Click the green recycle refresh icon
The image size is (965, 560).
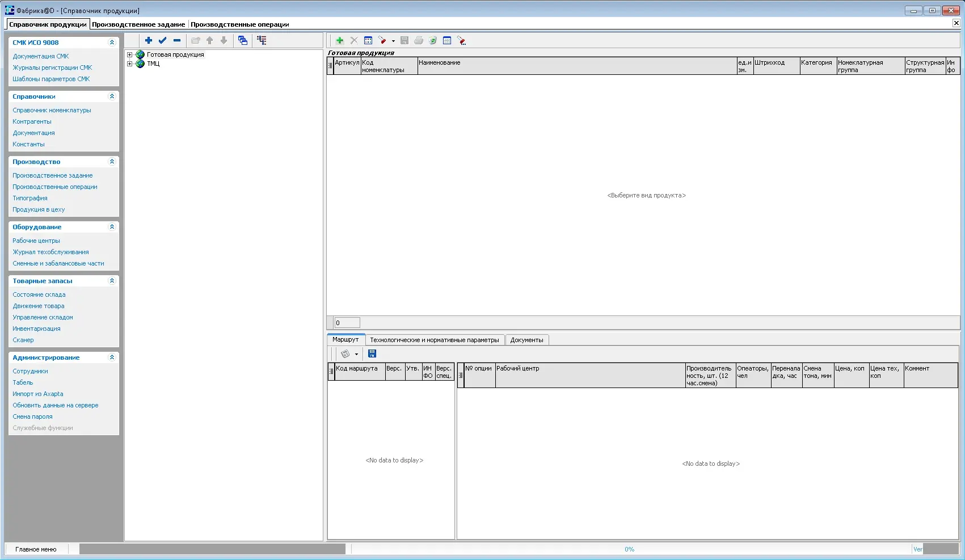(x=433, y=40)
